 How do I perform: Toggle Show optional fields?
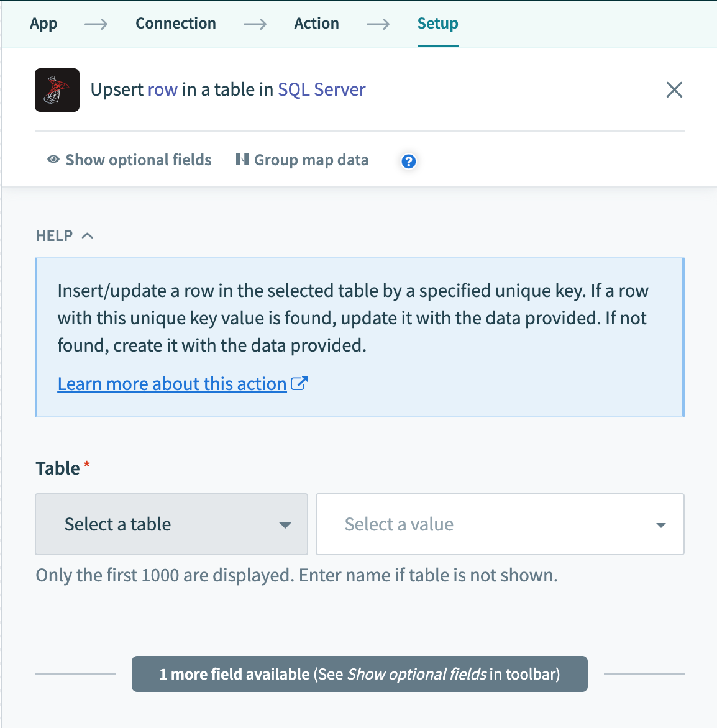138,160
